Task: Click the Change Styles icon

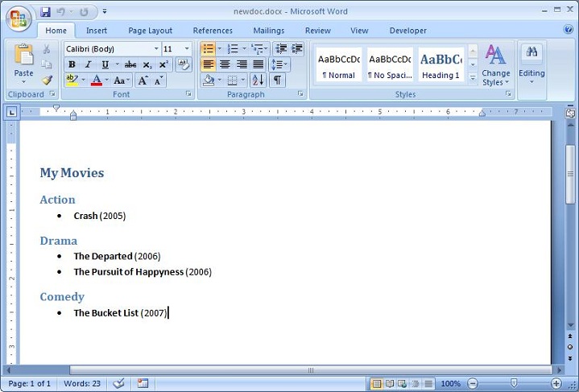Action: tap(495, 54)
